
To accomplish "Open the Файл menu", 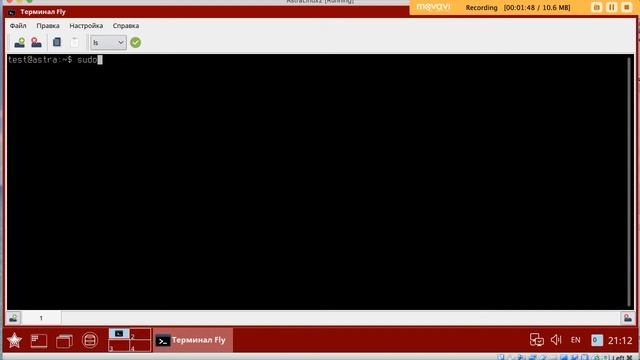I will click(18, 26).
